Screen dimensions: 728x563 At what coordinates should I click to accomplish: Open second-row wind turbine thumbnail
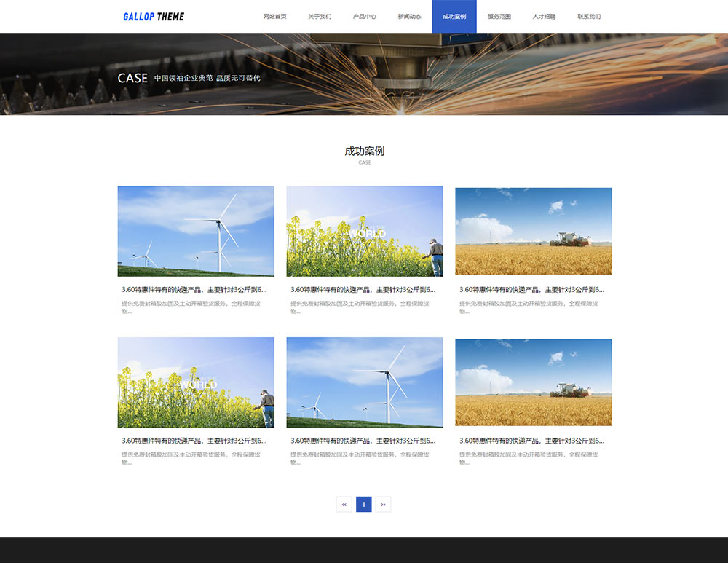364,382
